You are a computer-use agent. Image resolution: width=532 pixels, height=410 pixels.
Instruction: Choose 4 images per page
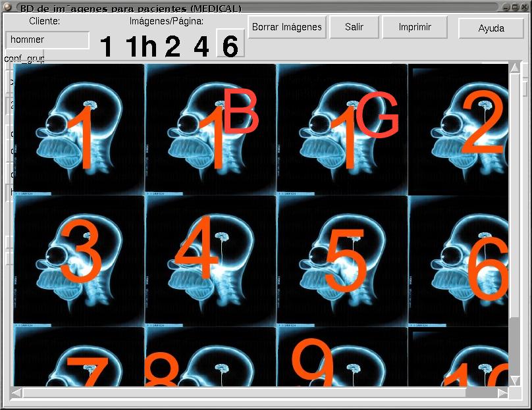pyautogui.click(x=201, y=46)
